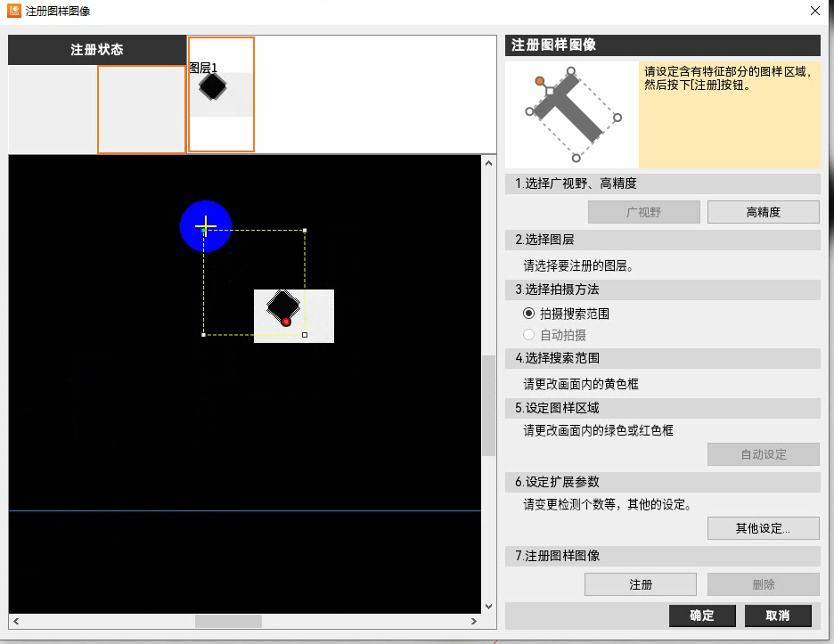Select the 图层1 thumbnail
834x644 pixels.
221,94
